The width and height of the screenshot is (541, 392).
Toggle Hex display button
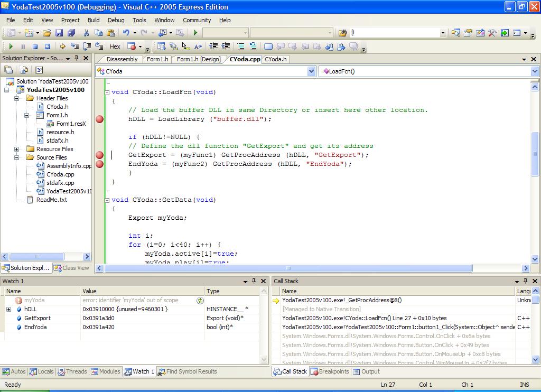115,46
